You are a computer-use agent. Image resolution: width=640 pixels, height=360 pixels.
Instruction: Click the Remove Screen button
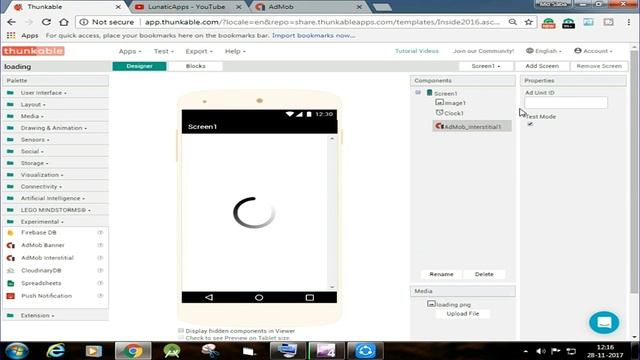click(599, 66)
